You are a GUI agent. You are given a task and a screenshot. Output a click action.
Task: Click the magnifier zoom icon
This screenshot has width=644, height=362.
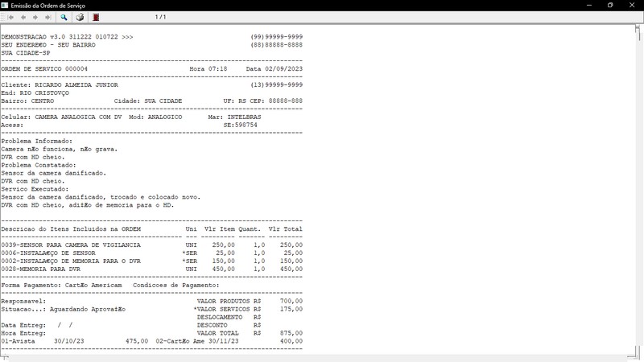pos(64,17)
